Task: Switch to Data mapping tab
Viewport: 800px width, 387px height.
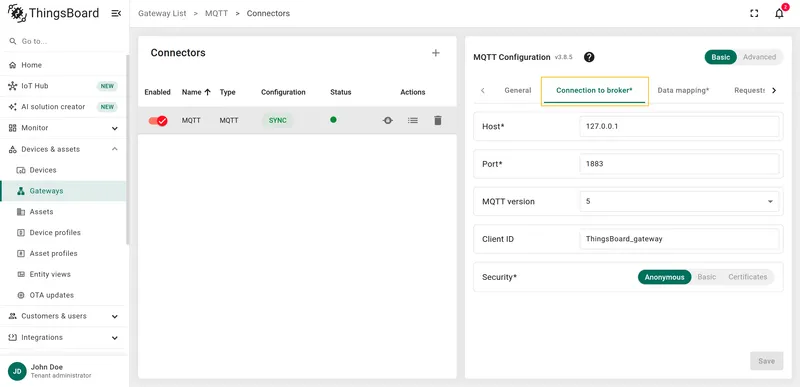Action: (683, 90)
